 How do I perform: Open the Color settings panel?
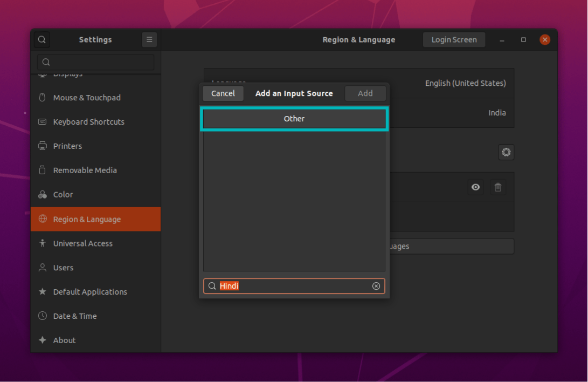(x=63, y=195)
